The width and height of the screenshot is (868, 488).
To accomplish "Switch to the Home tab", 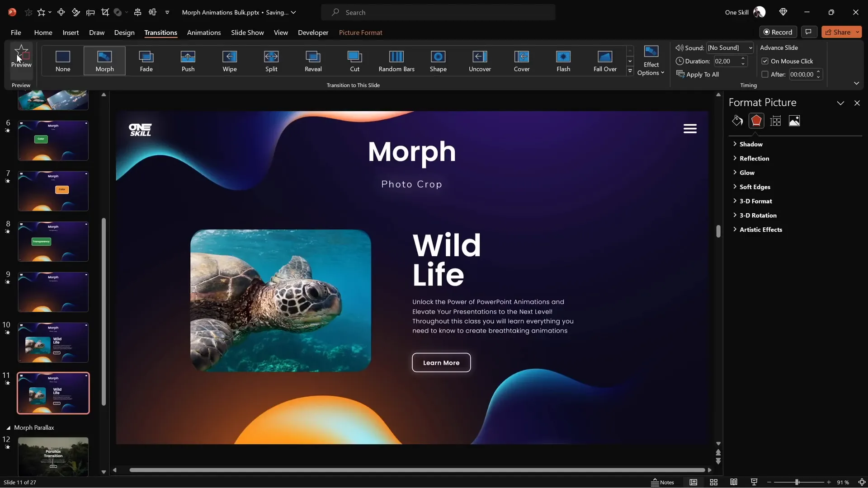I will (x=43, y=32).
